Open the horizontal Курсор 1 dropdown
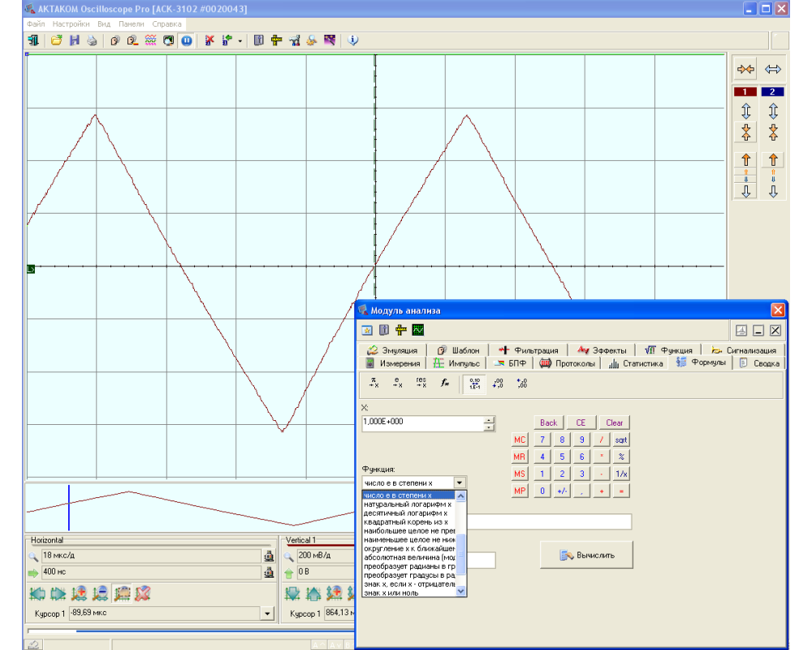Viewport: 812px width, 650px height. pyautogui.click(x=267, y=614)
